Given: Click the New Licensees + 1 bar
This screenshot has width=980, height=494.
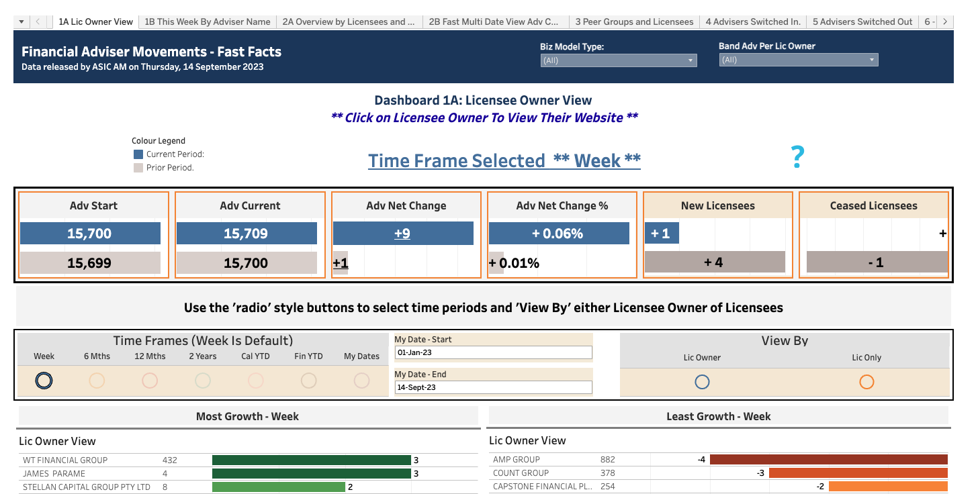Looking at the screenshot, I should click(x=662, y=234).
